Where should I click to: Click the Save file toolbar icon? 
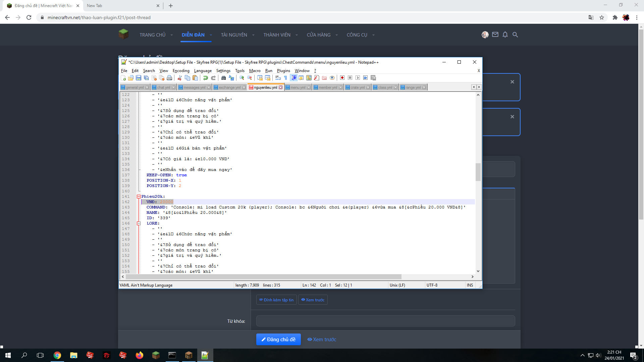click(139, 78)
